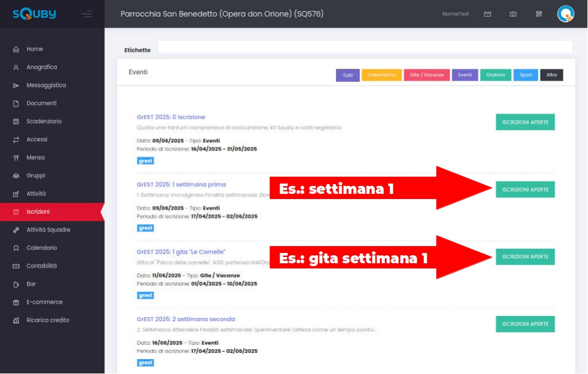Click the Ricarica credito chart icon
588x374 pixels.
click(x=16, y=321)
